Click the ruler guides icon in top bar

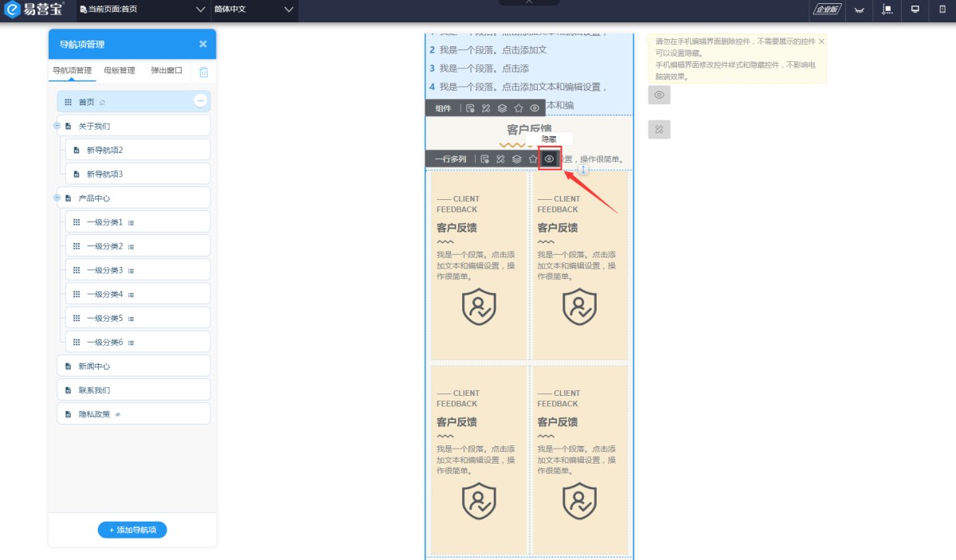[887, 10]
